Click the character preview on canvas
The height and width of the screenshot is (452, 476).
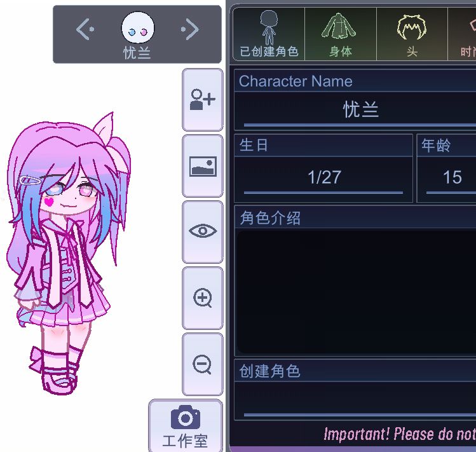click(x=69, y=254)
